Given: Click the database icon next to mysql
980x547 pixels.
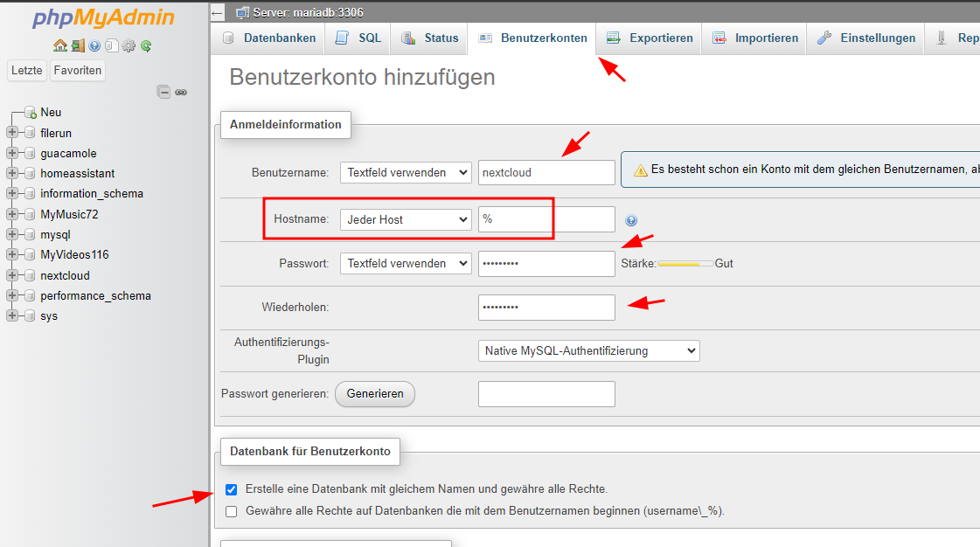Looking at the screenshot, I should tap(30, 234).
